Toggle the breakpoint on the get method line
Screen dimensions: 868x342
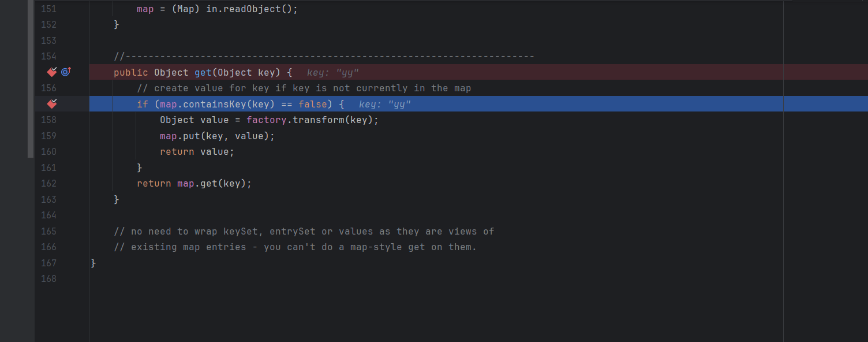pos(52,72)
